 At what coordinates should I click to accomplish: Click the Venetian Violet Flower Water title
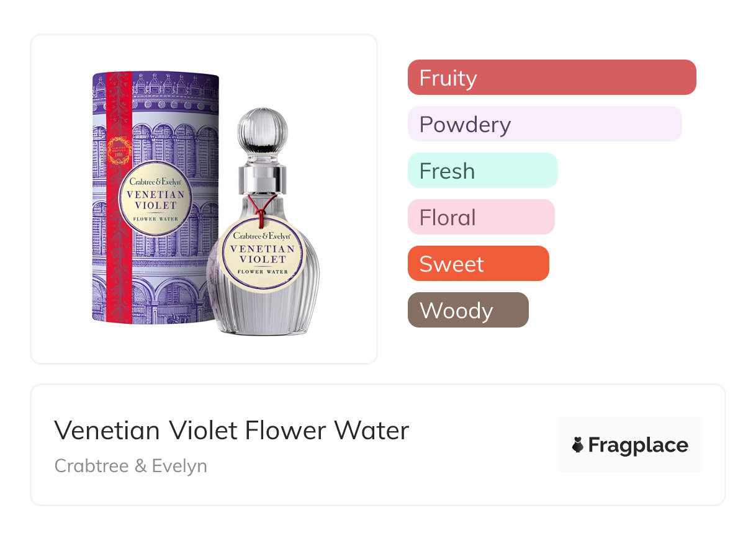232,431
